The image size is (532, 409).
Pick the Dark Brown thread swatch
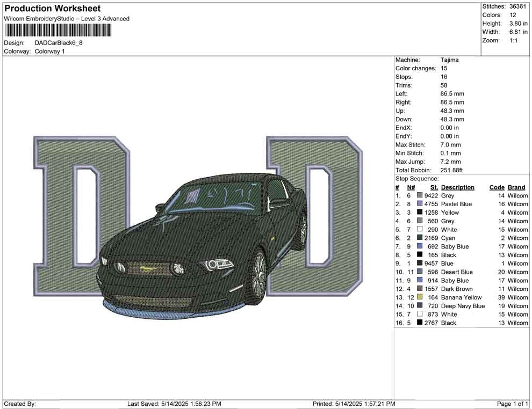click(x=420, y=289)
